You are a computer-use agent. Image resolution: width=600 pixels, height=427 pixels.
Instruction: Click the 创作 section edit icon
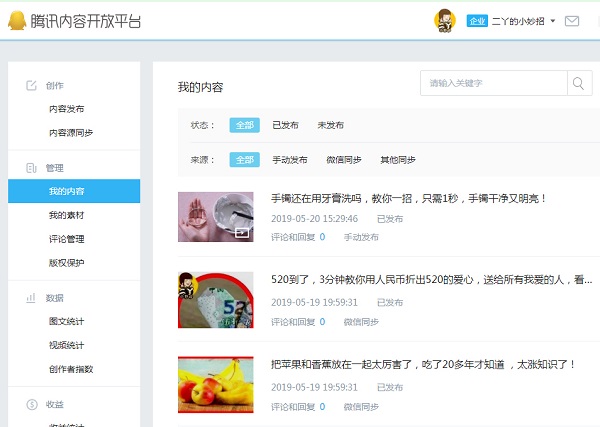(31, 85)
